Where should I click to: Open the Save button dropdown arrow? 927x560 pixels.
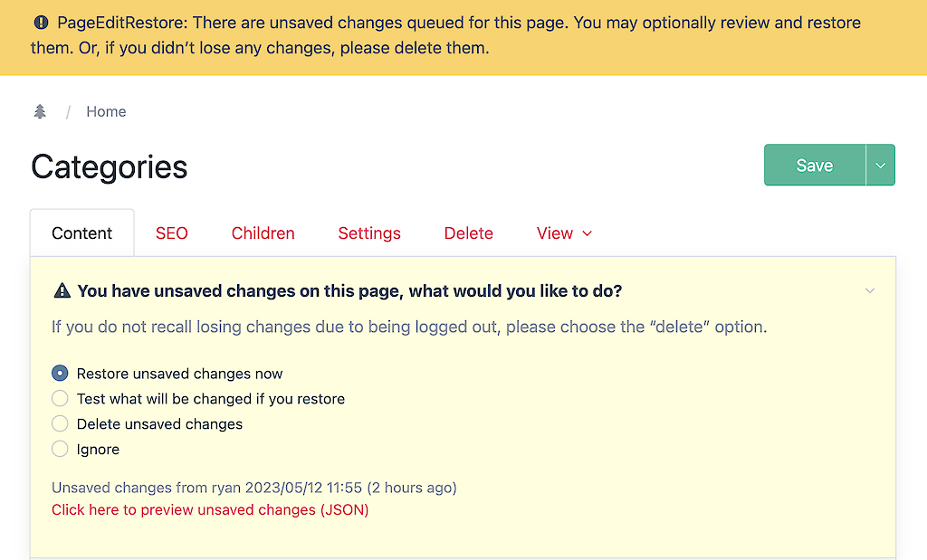click(880, 165)
